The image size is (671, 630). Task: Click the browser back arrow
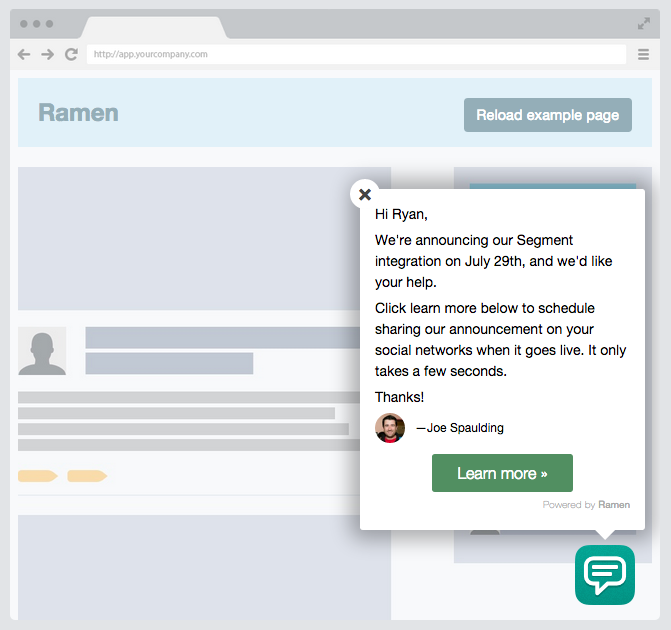tap(24, 54)
